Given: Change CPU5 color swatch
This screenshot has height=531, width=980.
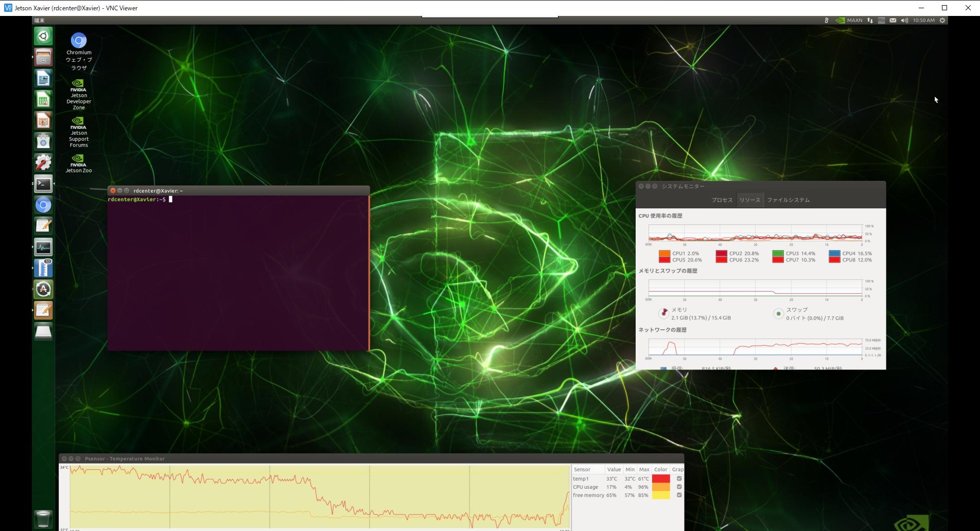Looking at the screenshot, I should (x=664, y=260).
